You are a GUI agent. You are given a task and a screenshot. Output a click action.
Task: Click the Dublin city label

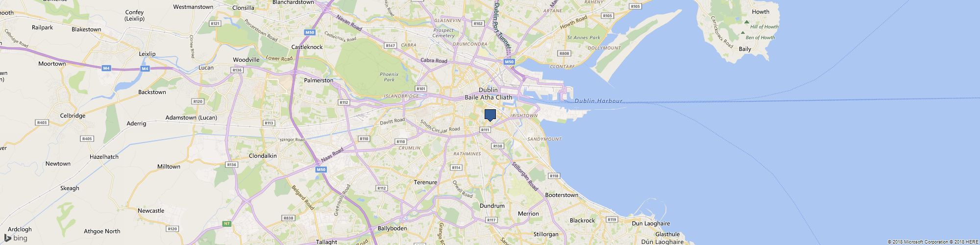(488, 90)
